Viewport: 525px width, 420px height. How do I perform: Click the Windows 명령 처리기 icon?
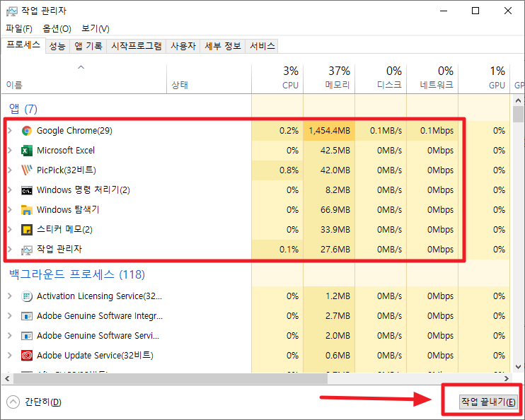coord(27,190)
